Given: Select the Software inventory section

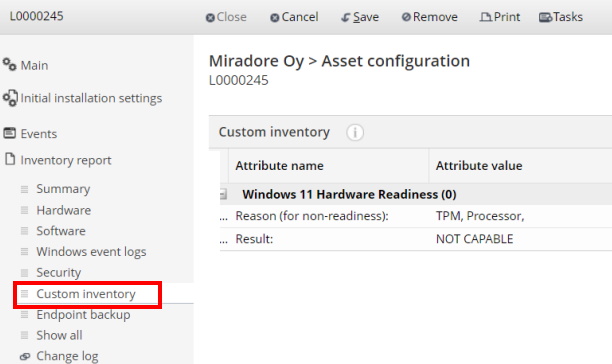Looking at the screenshot, I should tap(61, 231).
